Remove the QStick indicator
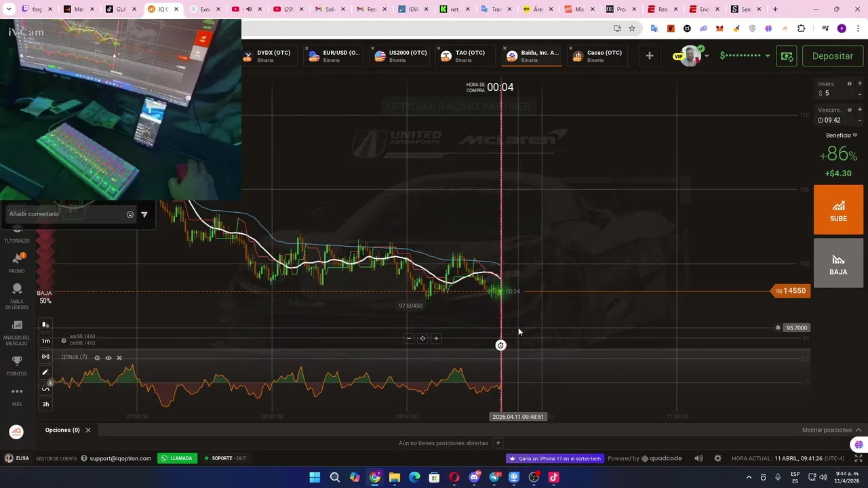Screen dimensions: 868x488 point(119,358)
